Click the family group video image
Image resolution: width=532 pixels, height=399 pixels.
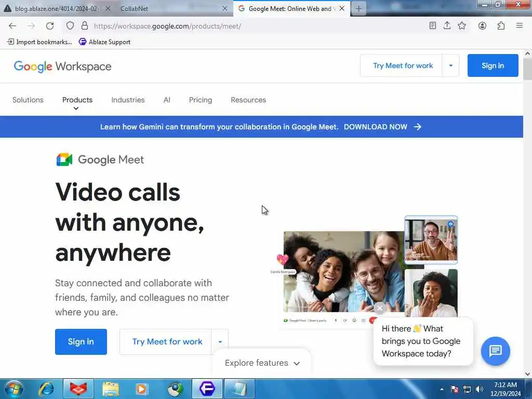pos(344,271)
